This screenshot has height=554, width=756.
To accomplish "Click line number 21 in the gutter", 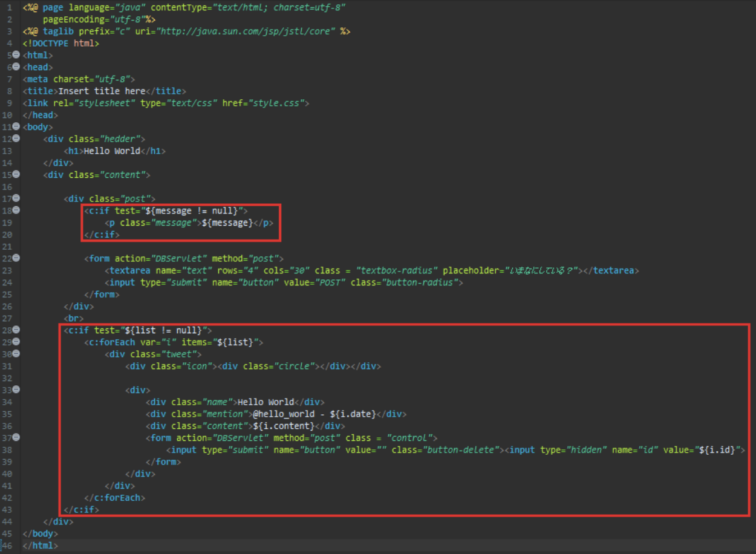I will click(x=7, y=246).
